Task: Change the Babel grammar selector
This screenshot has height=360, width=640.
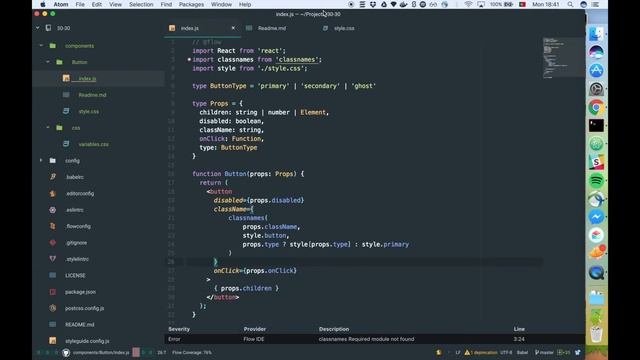Action: [522, 353]
